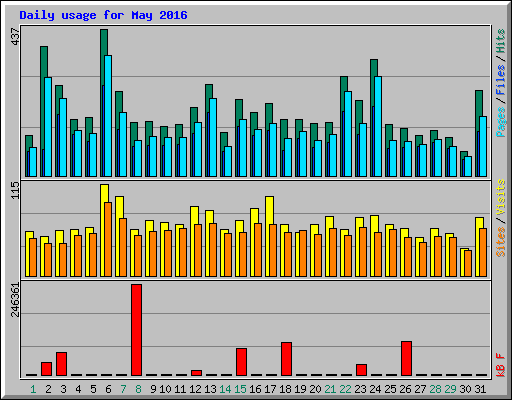Select green day label 29 on the x-axis
Screen dimensions: 512x400
point(450,389)
